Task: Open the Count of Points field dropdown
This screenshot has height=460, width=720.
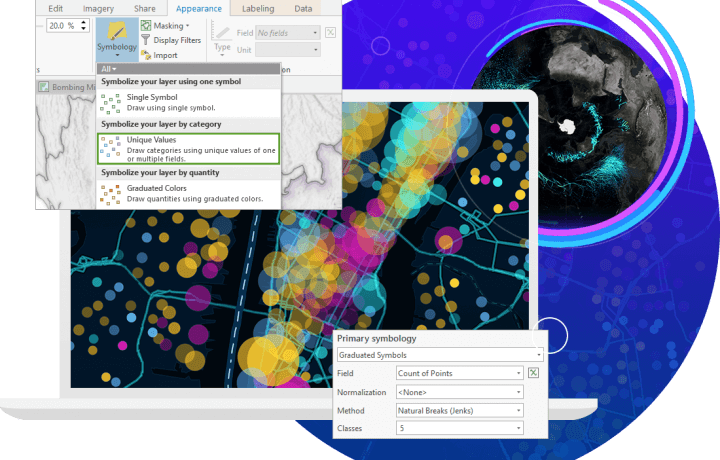Action: pos(460,373)
